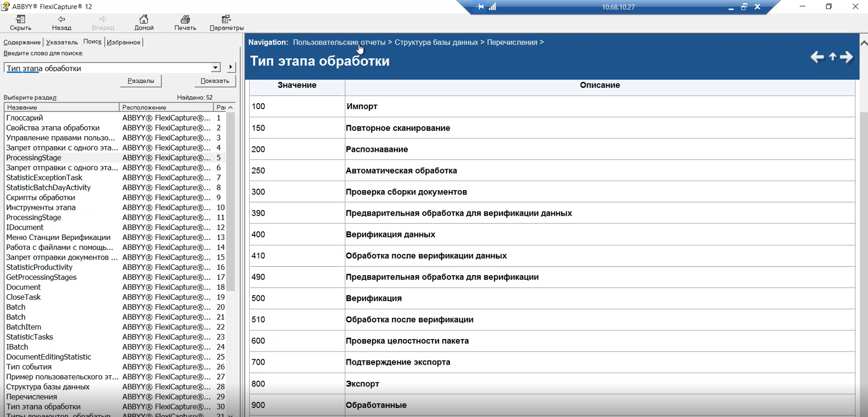Click the pin icon in remote session bar
The width and height of the screenshot is (868, 417).
(x=480, y=7)
